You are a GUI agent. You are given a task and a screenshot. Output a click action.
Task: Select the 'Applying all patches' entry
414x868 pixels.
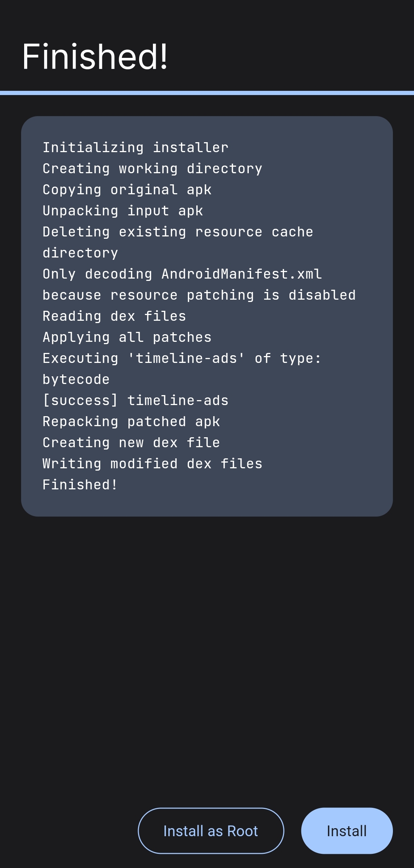tap(127, 336)
